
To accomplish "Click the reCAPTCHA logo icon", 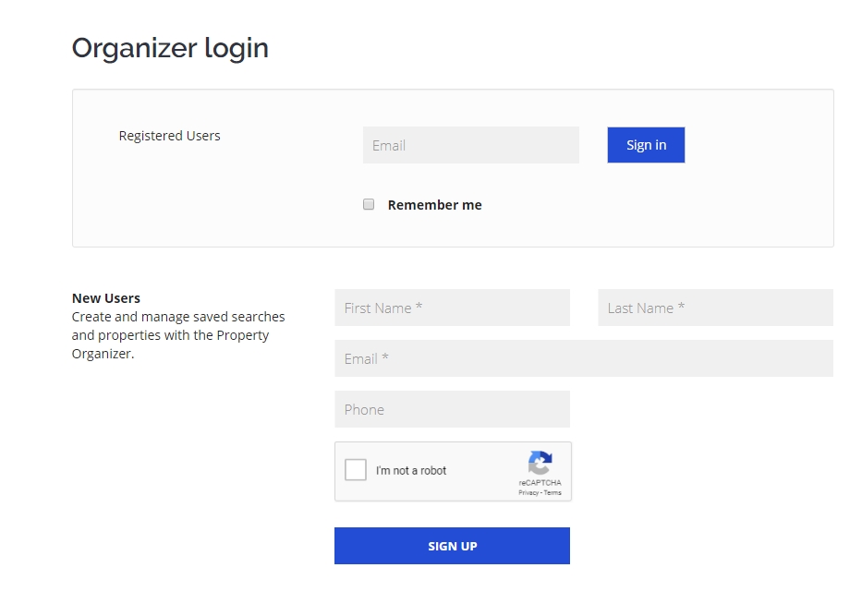I will (540, 463).
